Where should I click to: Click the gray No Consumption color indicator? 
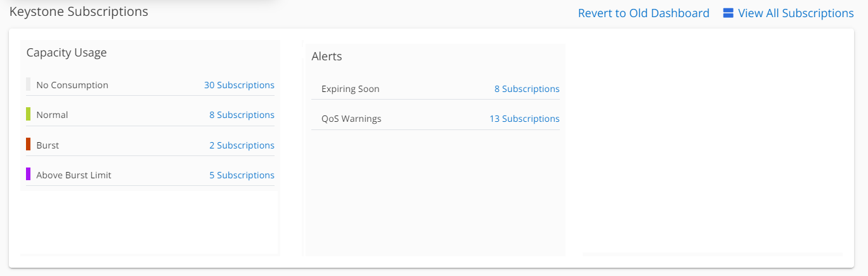[29, 84]
